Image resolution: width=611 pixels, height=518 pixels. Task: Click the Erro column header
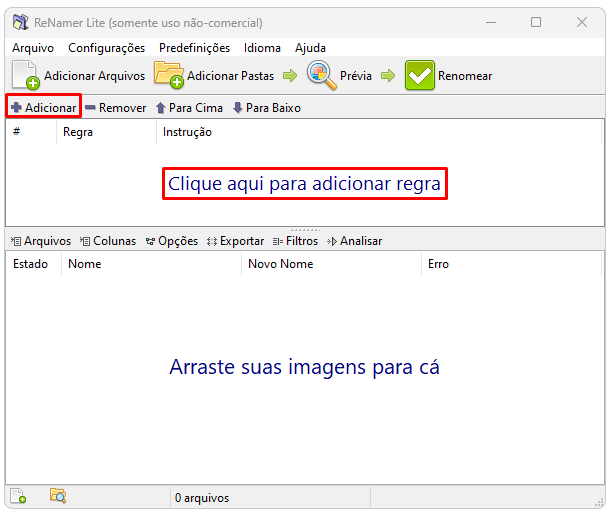coord(511,264)
